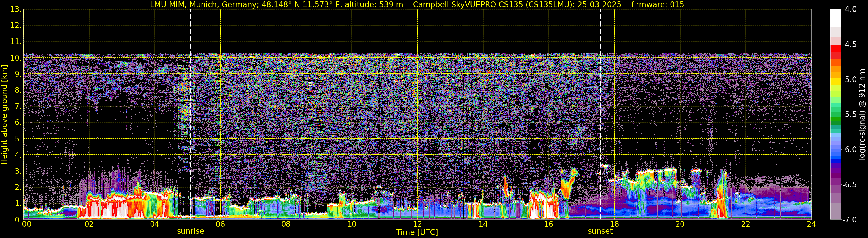Click the '08' time axis label
The width and height of the screenshot is (868, 238).
click(286, 224)
